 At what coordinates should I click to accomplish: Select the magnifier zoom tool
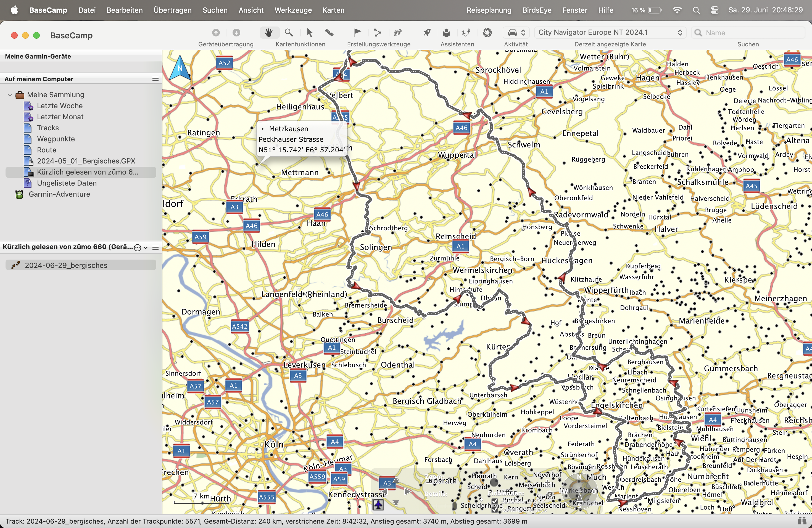(x=289, y=32)
